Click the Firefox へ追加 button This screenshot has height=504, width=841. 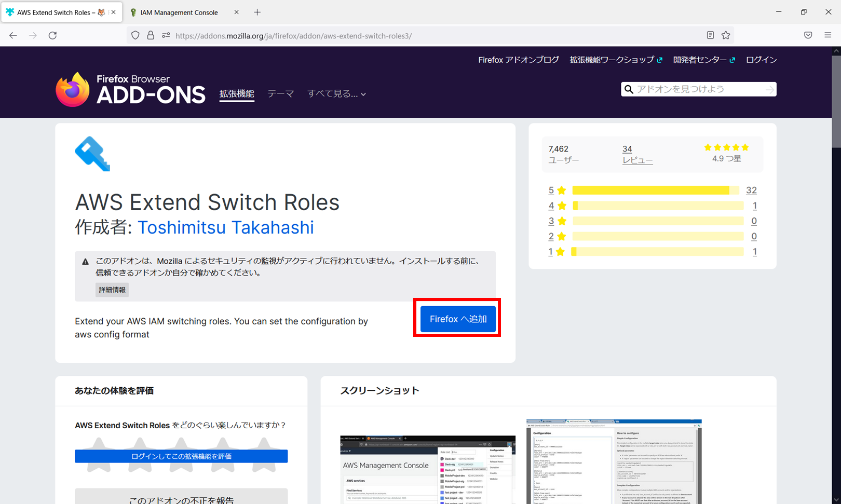click(x=457, y=318)
